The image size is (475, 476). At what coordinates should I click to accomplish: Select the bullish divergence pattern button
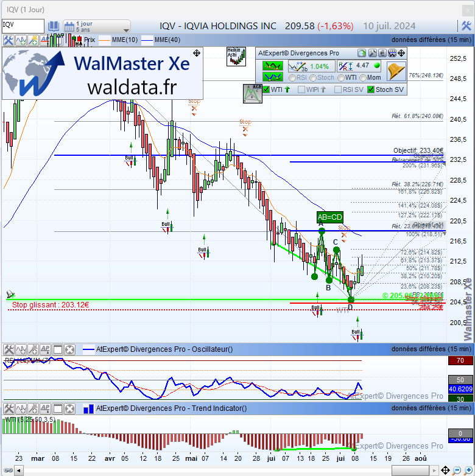pyautogui.click(x=273, y=77)
